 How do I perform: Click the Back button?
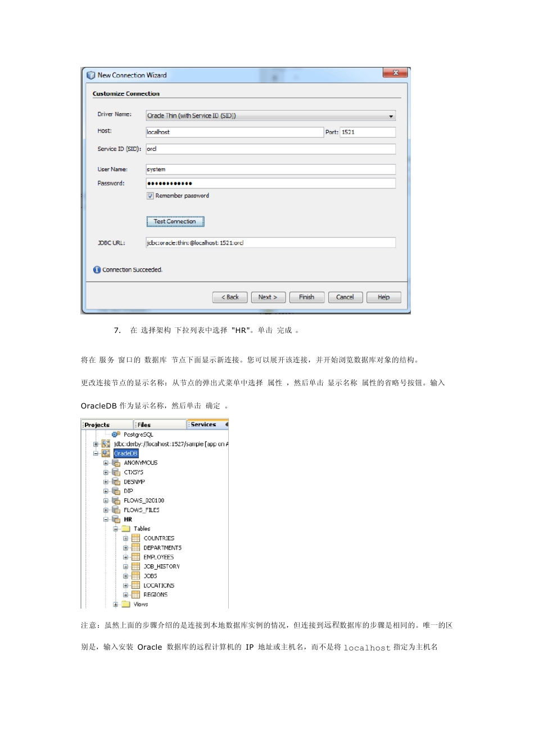[x=230, y=298]
